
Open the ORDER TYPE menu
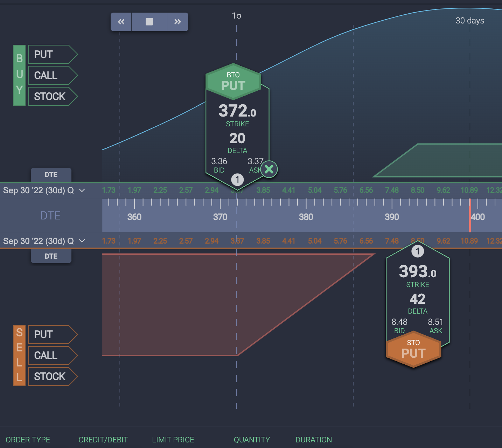(x=28, y=440)
